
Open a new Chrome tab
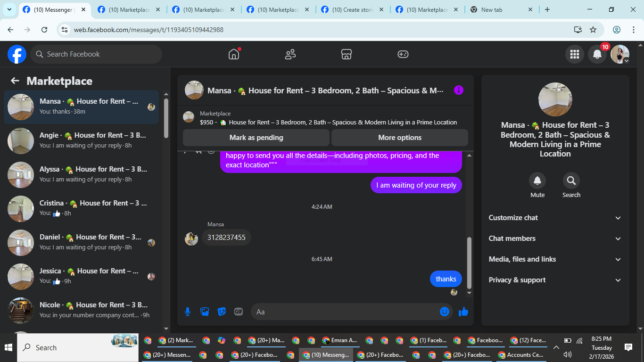click(x=547, y=9)
